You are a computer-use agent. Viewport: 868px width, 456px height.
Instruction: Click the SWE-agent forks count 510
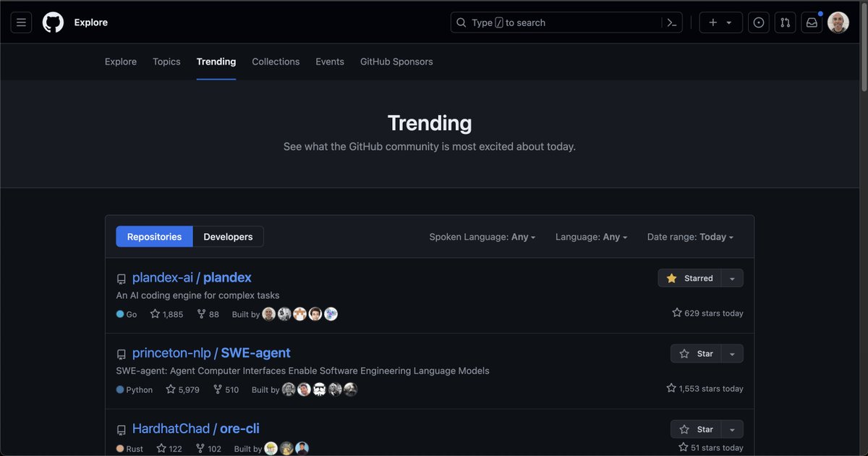point(226,389)
